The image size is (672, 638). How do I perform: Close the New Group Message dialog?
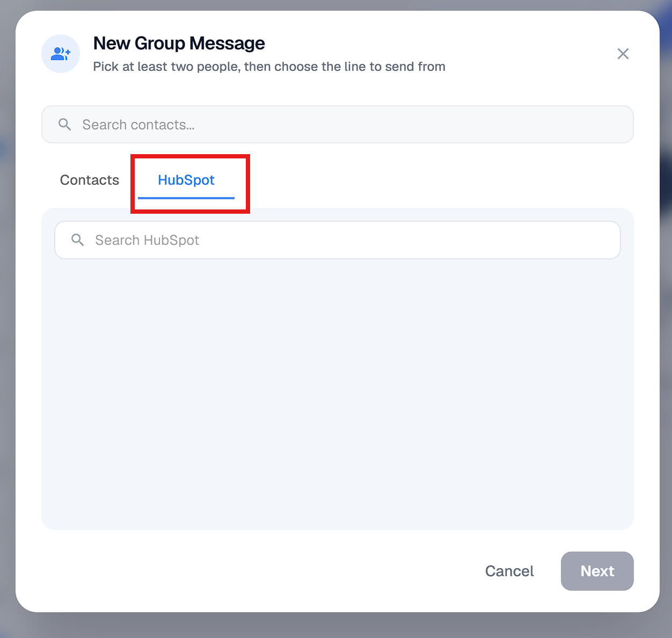click(x=623, y=54)
